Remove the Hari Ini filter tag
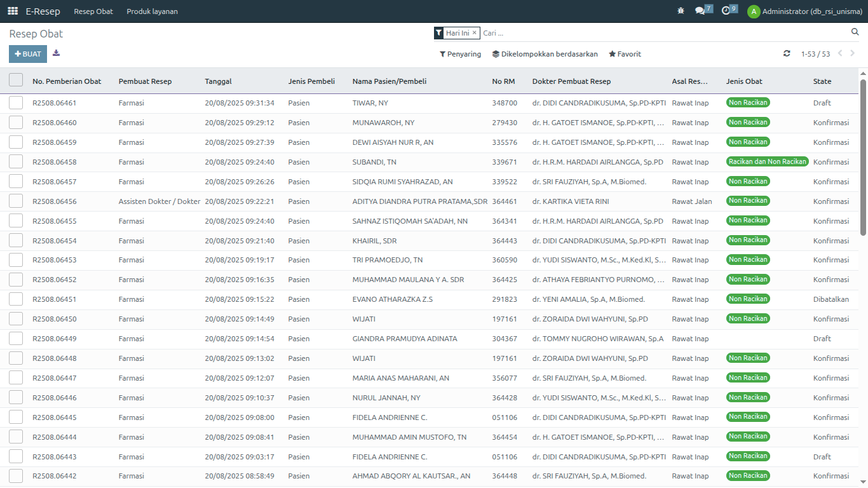Image resolution: width=868 pixels, height=488 pixels. tap(474, 33)
